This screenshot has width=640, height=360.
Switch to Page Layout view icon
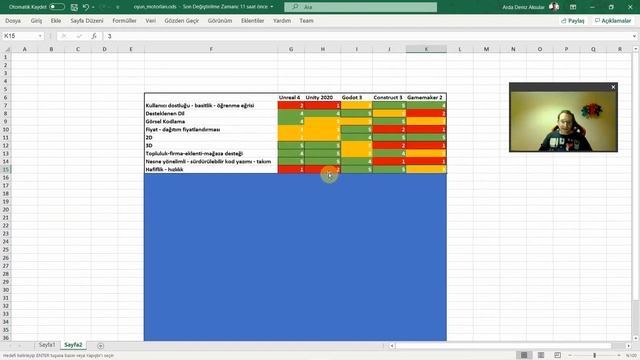(x=541, y=355)
